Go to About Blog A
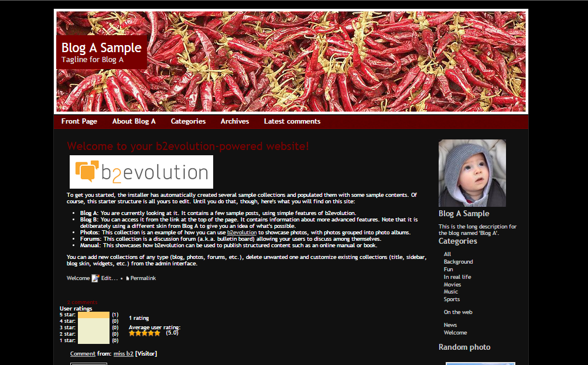588x365 pixels. pyautogui.click(x=134, y=121)
